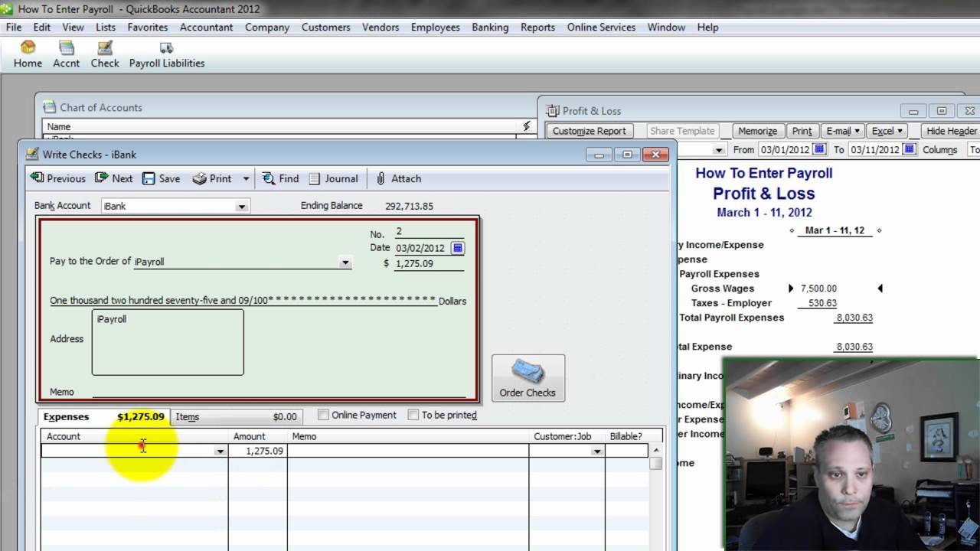Go to Next check
This screenshot has height=551, width=980.
coord(113,178)
